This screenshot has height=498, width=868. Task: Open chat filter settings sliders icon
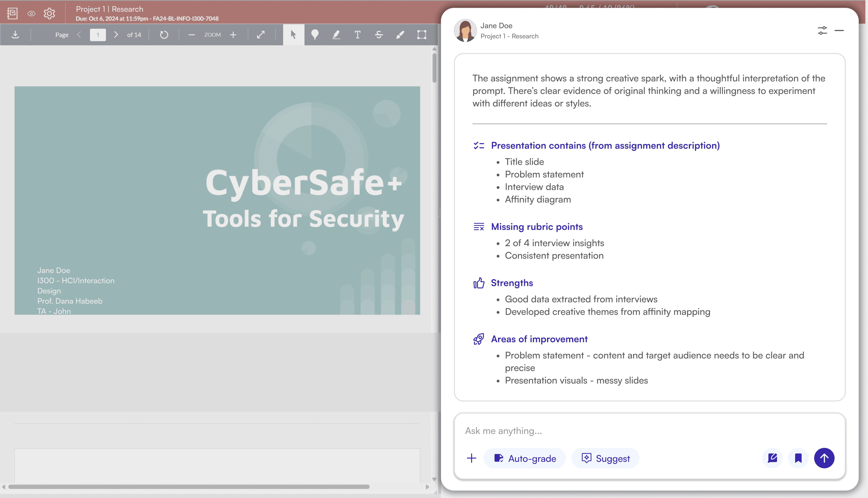(x=822, y=30)
